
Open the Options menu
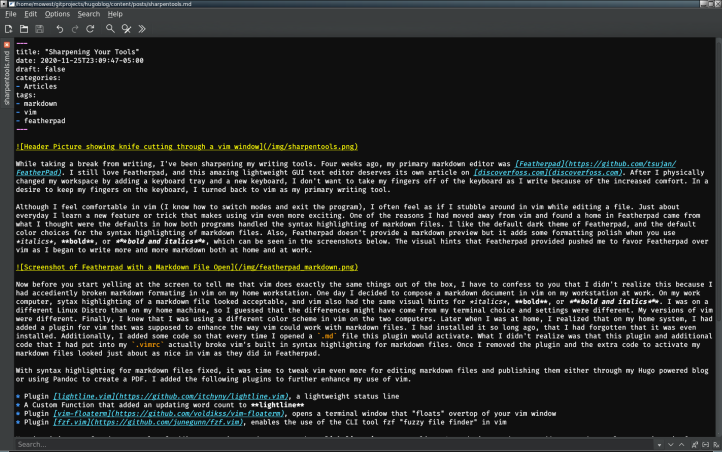coord(57,14)
